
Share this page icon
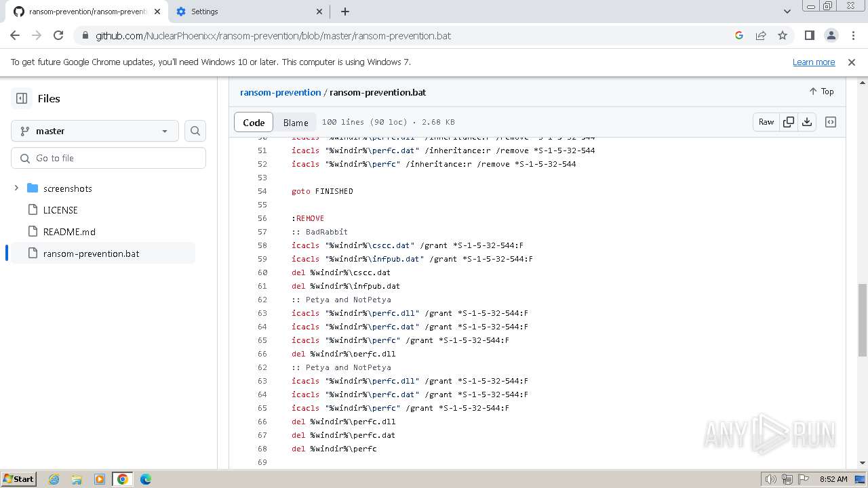pyautogui.click(x=761, y=35)
